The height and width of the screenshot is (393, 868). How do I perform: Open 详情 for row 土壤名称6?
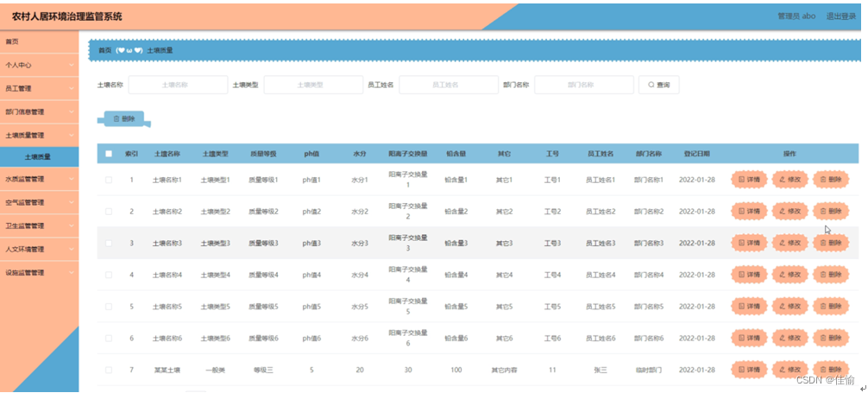tap(749, 338)
